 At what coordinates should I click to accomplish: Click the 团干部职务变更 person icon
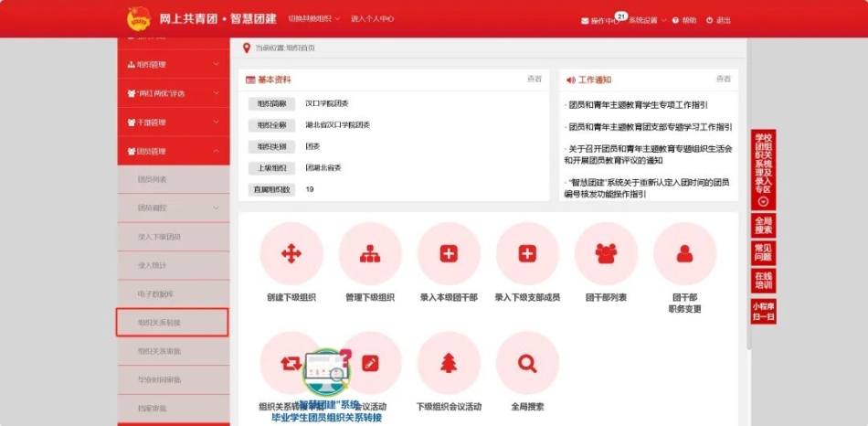pos(684,254)
